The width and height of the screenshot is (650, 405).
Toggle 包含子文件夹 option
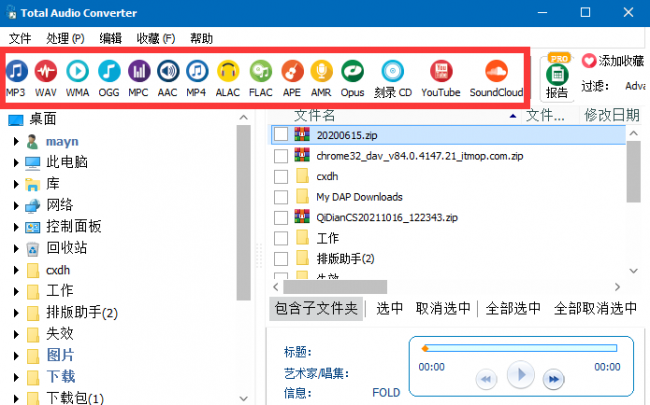[x=316, y=308]
